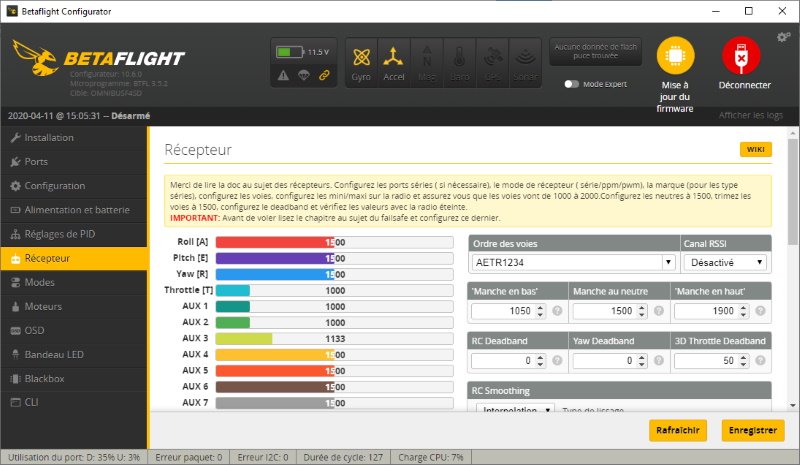This screenshot has width=800, height=465.
Task: Open the Canal RSSI dropdown
Action: [x=725, y=262]
